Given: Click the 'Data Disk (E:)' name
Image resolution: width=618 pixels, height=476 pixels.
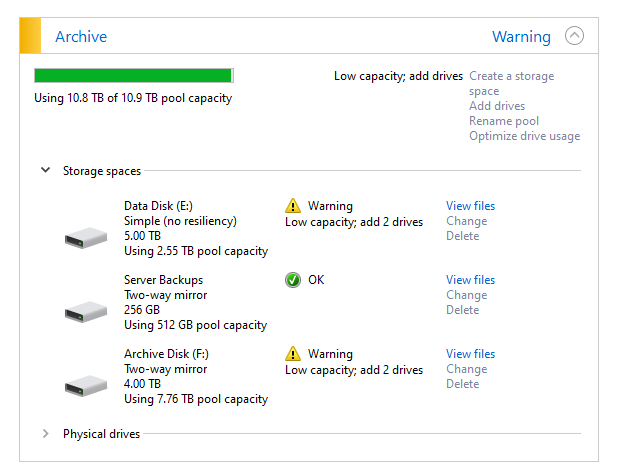Looking at the screenshot, I should coord(158,206).
